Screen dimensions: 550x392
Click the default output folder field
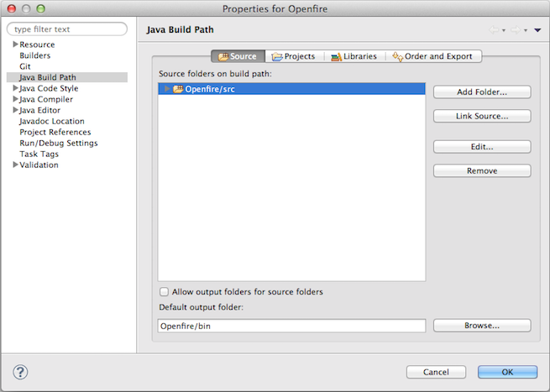292,326
